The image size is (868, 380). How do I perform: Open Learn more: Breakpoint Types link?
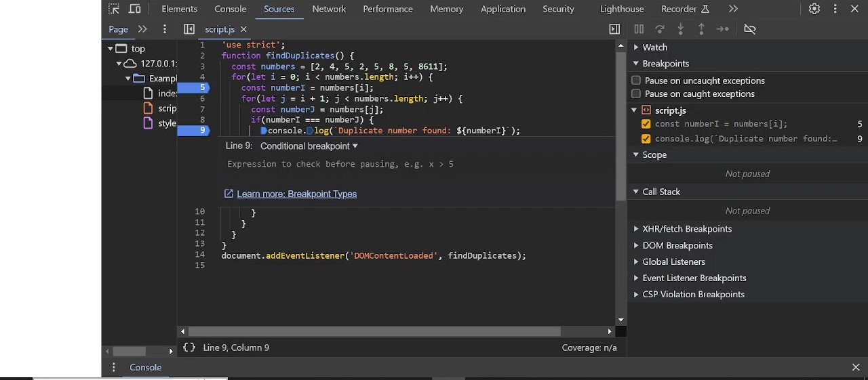click(296, 194)
